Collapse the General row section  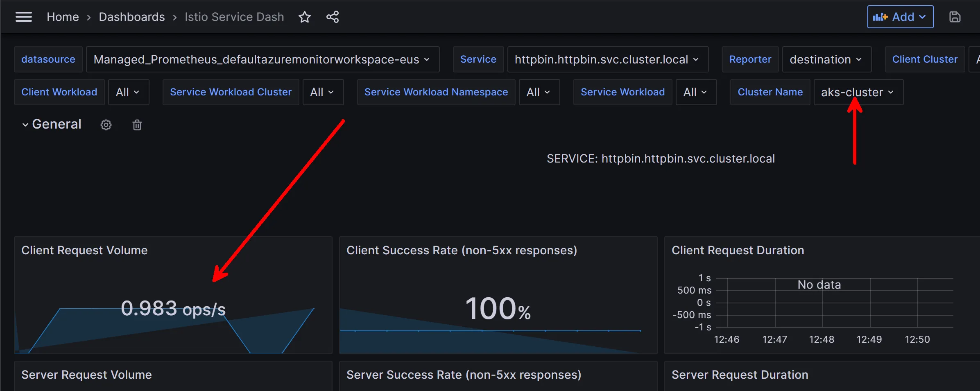tap(25, 124)
